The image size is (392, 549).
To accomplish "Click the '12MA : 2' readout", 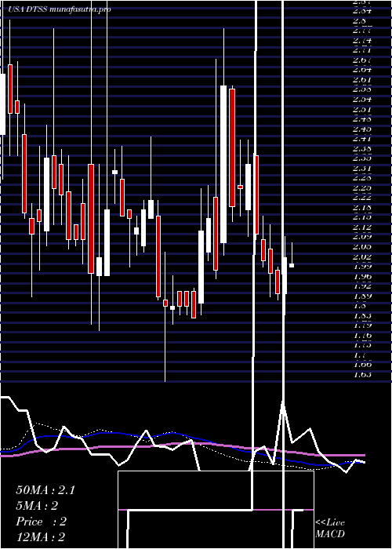I will point(41,537).
